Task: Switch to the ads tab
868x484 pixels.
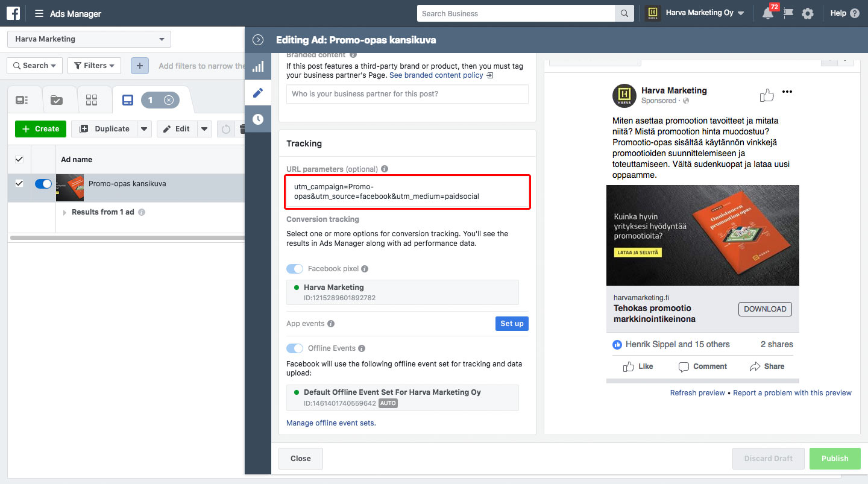Action: coord(128,100)
